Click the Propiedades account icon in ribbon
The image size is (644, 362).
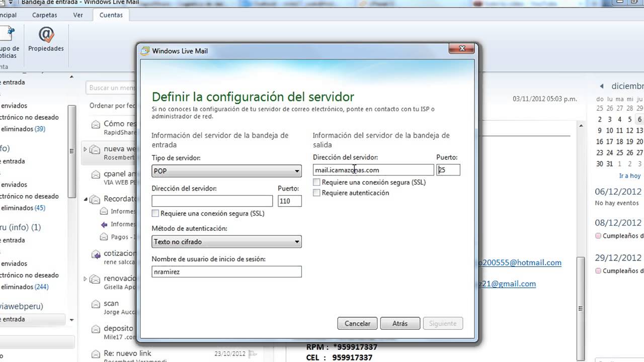tap(46, 35)
